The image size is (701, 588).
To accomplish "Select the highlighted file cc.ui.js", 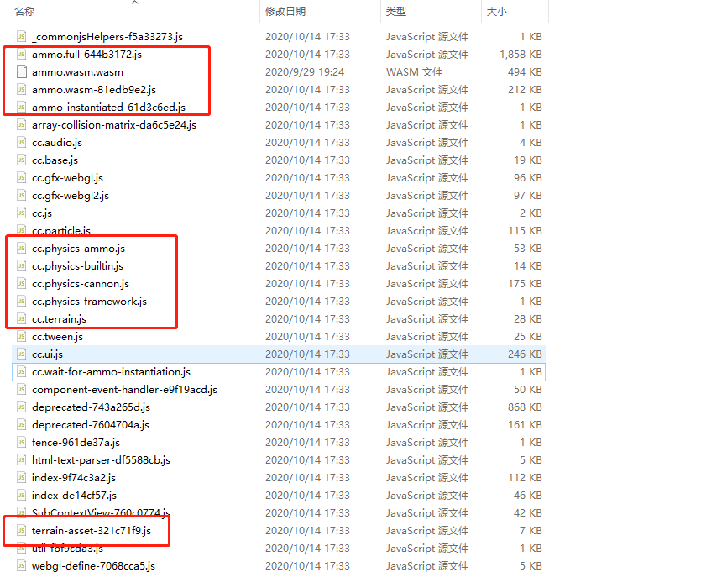I will [47, 354].
